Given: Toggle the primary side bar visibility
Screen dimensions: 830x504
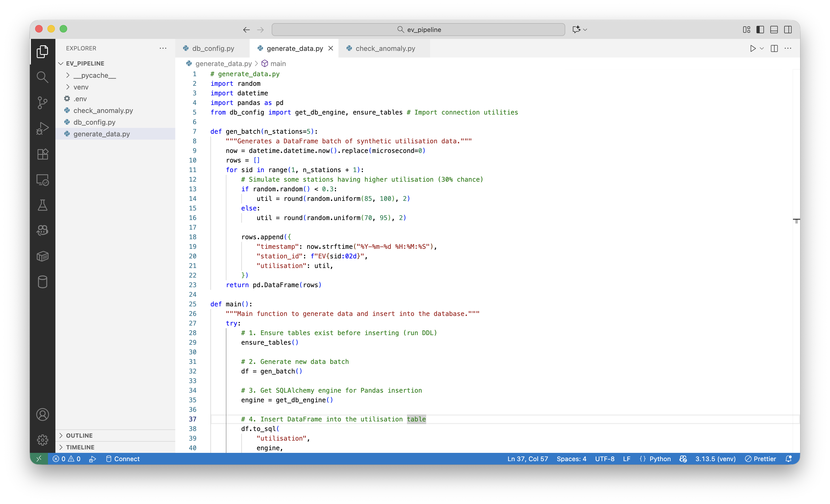Looking at the screenshot, I should 760,30.
